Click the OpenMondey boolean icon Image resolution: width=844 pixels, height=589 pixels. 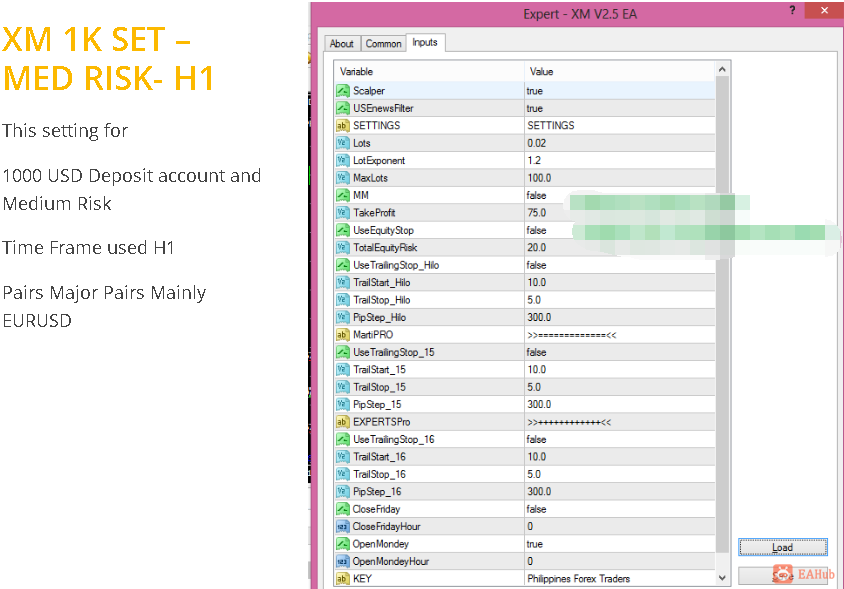(x=342, y=544)
